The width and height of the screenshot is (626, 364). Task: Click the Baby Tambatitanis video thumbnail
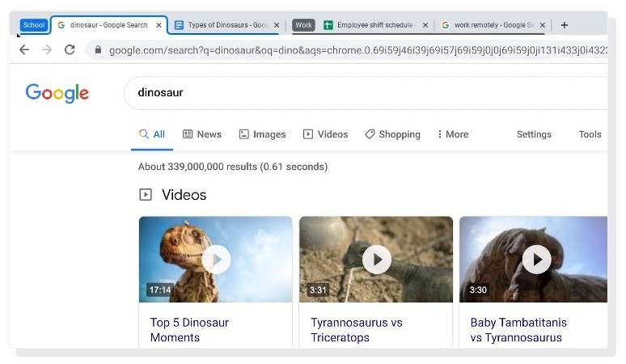click(535, 260)
